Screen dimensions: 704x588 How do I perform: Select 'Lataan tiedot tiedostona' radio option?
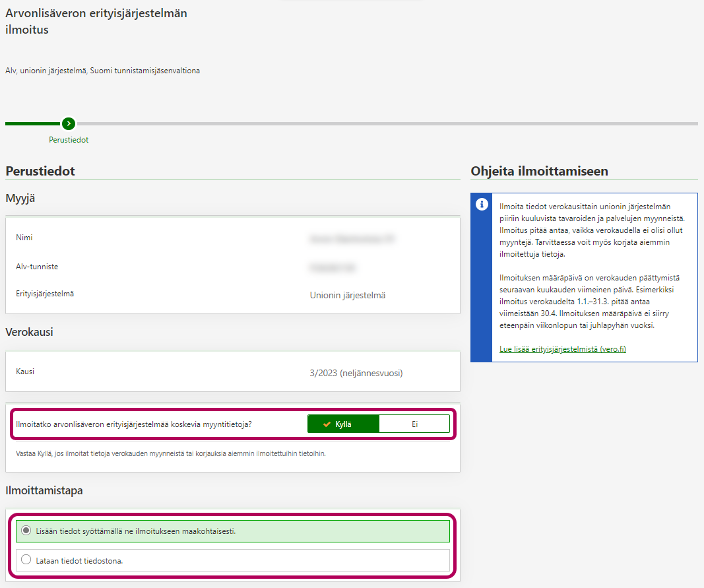click(x=26, y=560)
